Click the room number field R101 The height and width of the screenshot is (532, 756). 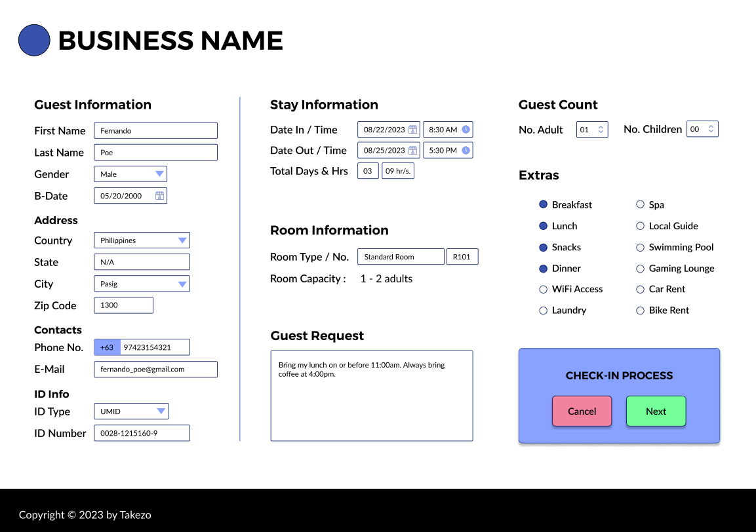462,257
